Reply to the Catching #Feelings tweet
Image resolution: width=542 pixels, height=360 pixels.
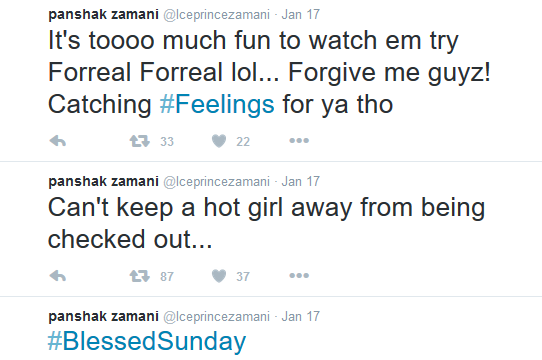click(x=58, y=141)
